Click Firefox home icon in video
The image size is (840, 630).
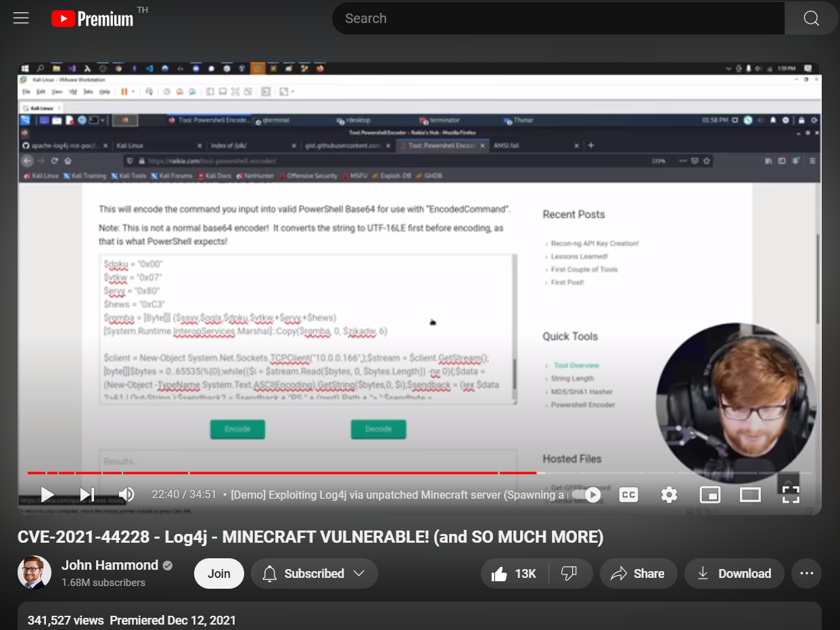(68, 161)
